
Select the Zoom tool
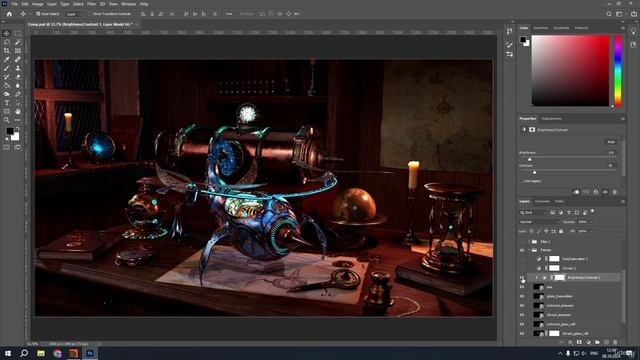point(7,120)
